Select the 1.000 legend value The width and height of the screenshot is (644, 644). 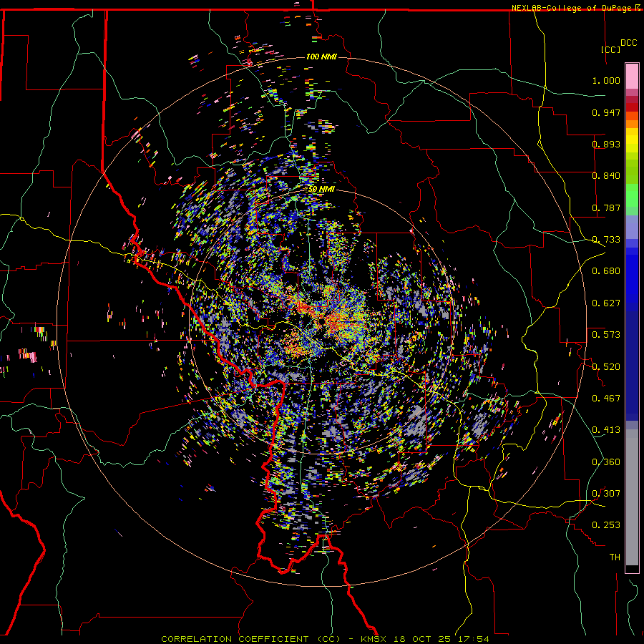(606, 80)
